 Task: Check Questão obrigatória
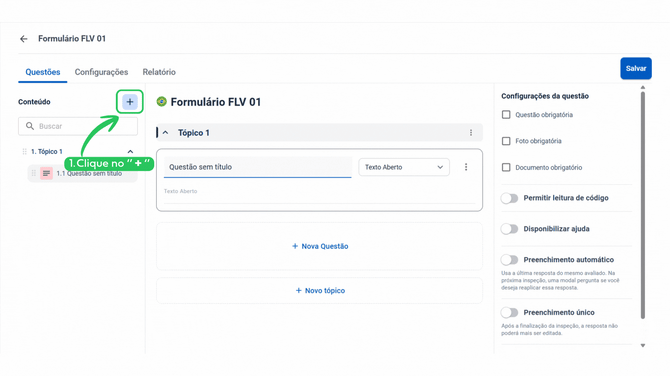click(x=506, y=115)
